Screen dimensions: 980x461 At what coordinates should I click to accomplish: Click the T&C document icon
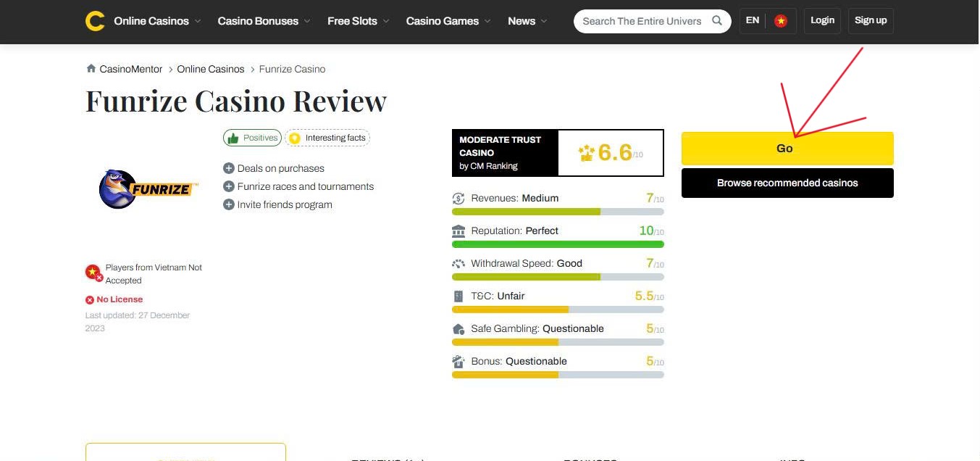point(458,296)
